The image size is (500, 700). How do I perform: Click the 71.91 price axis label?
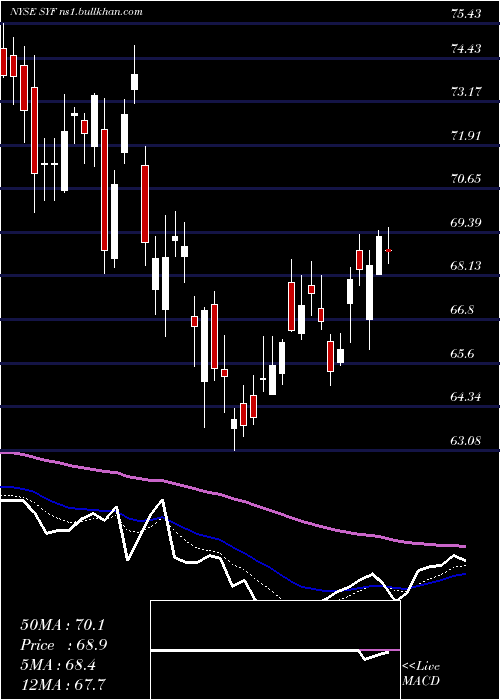coord(466,135)
